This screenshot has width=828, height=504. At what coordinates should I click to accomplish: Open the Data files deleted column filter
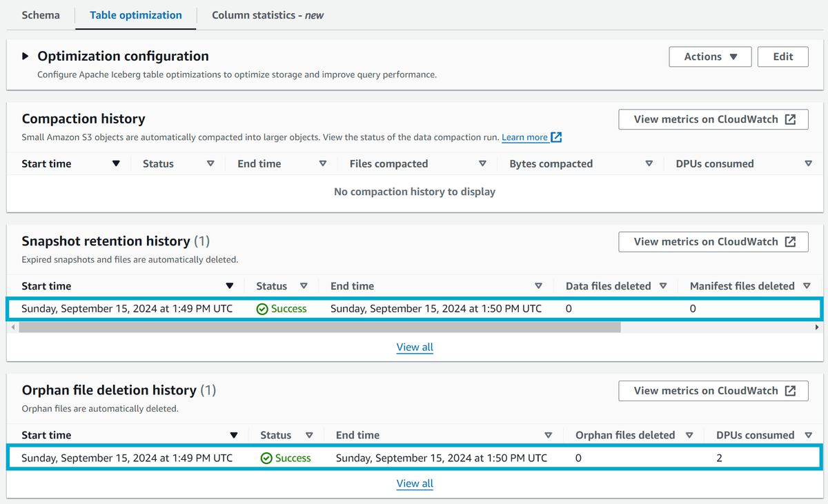pyautogui.click(x=663, y=285)
